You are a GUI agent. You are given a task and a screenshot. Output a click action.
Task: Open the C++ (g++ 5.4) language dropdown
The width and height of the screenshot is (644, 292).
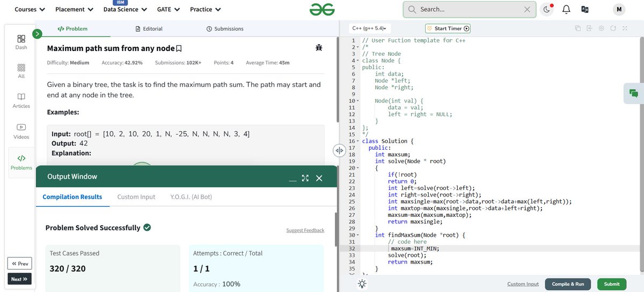click(x=370, y=28)
